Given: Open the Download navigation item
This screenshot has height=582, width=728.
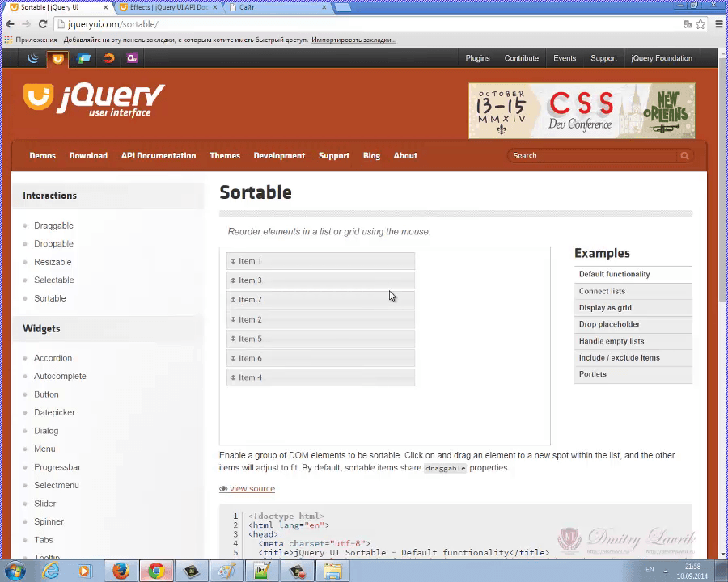Looking at the screenshot, I should point(88,155).
